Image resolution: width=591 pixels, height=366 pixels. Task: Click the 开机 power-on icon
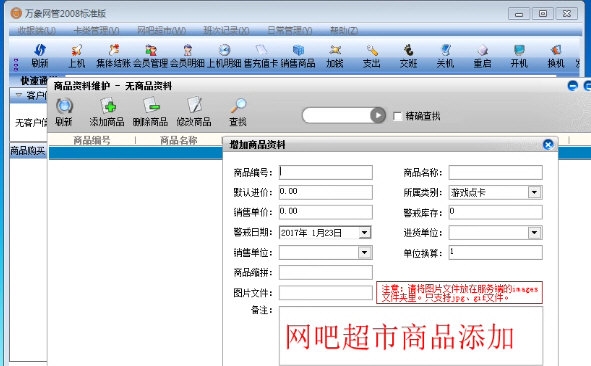click(519, 50)
